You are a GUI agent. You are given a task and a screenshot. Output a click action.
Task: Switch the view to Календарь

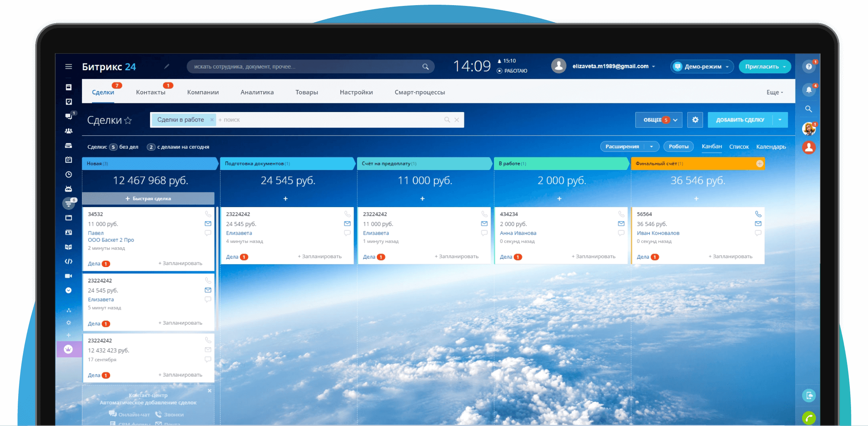(771, 146)
